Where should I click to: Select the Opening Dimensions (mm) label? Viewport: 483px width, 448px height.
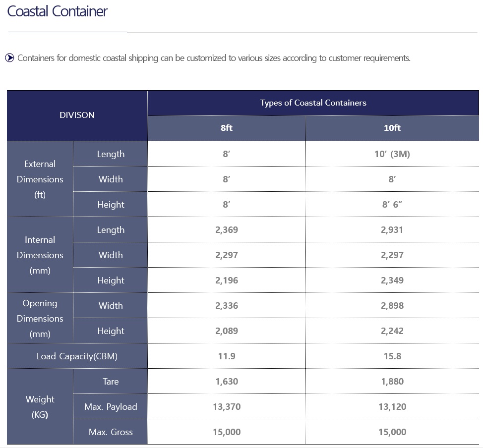(x=40, y=318)
